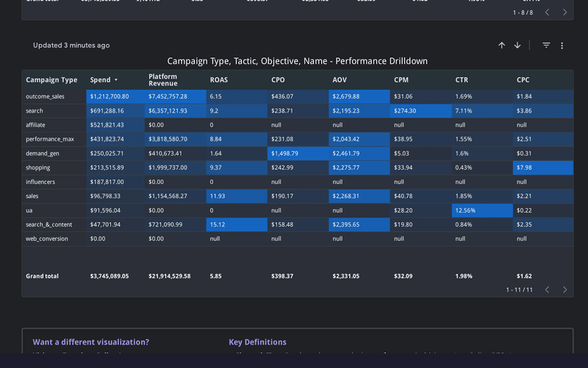This screenshot has width=588, height=368.
Task: Open the table filter icon
Action: point(546,46)
